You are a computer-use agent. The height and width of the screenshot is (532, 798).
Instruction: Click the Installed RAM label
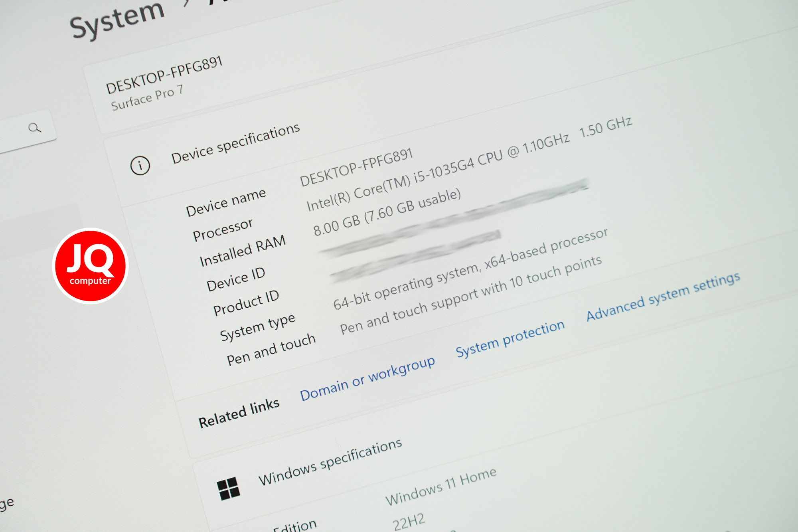click(x=243, y=251)
